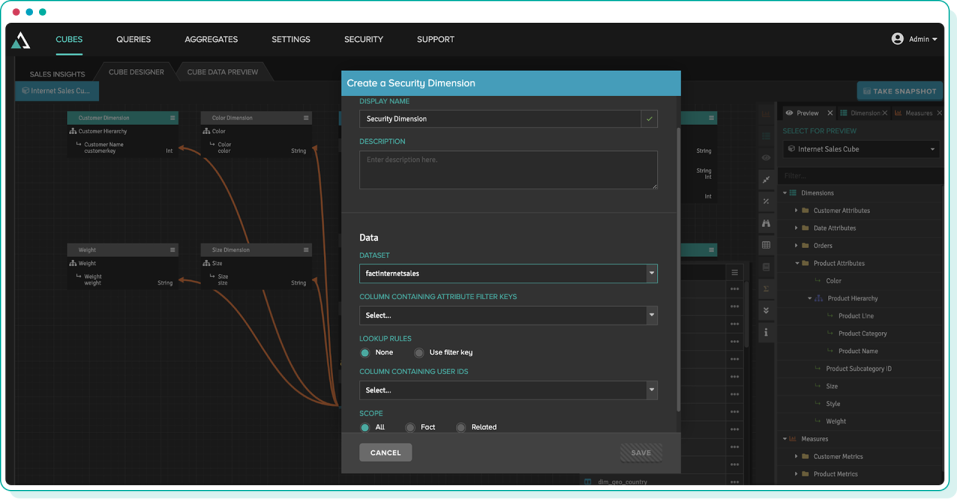Screen dimensions: 960x499
Task: Select scope Fact radio button
Action: 410,427
